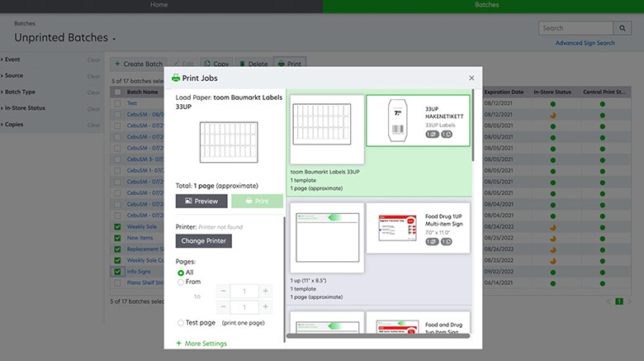Choose the Test page radio option
The image size is (644, 361).
pyautogui.click(x=182, y=323)
